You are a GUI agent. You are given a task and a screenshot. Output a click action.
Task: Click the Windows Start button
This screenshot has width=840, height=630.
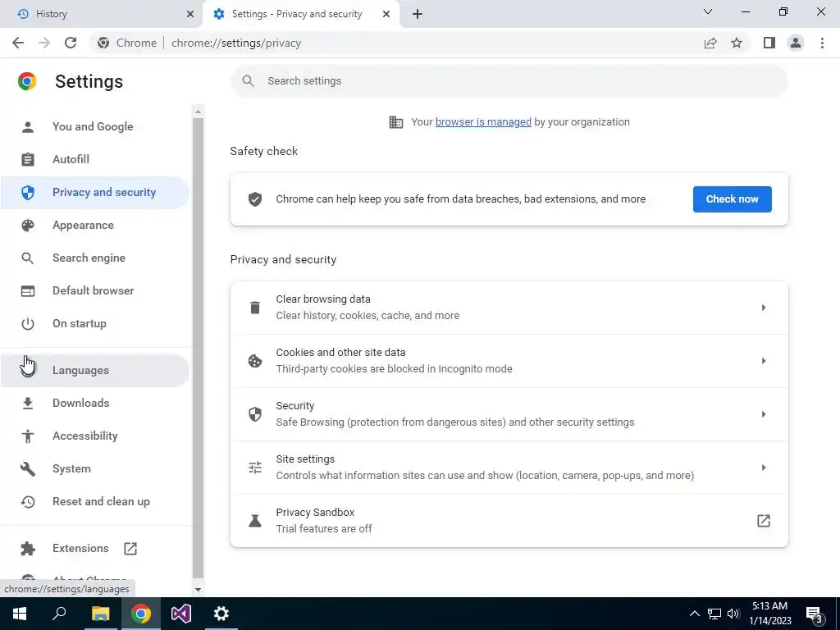[x=20, y=614]
